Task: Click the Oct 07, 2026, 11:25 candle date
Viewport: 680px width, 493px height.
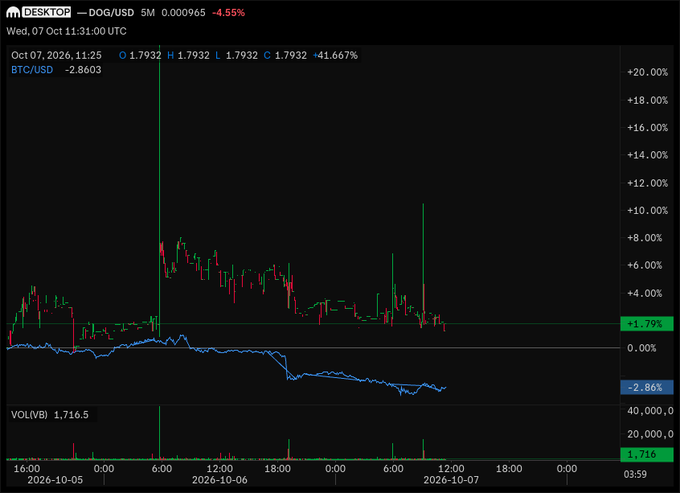Action: pos(56,56)
